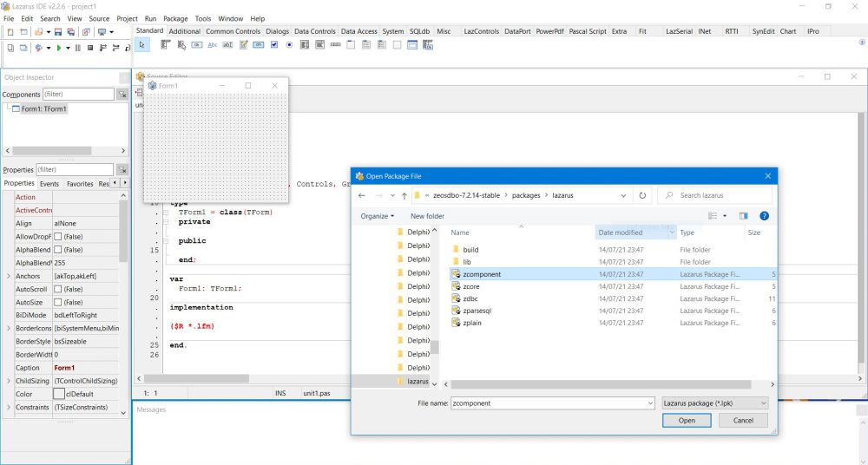Toggle the AutoSize checkbox
This screenshot has height=465, width=868.
tap(57, 302)
